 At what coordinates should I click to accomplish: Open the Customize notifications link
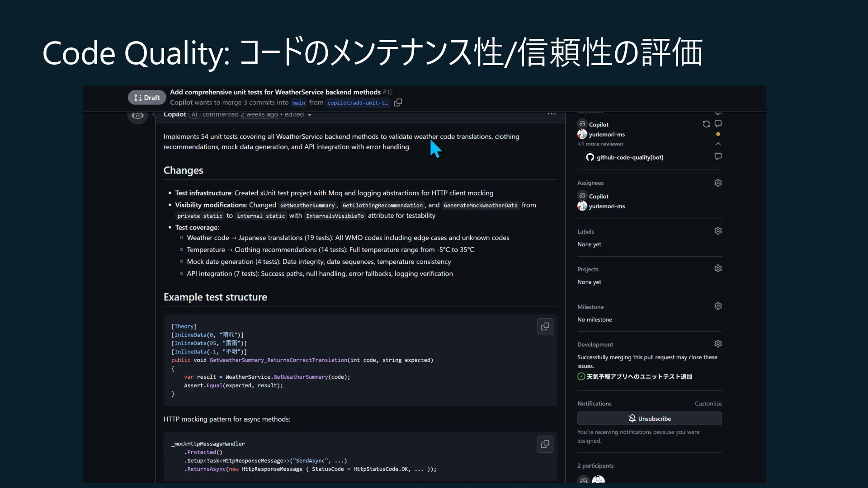708,404
